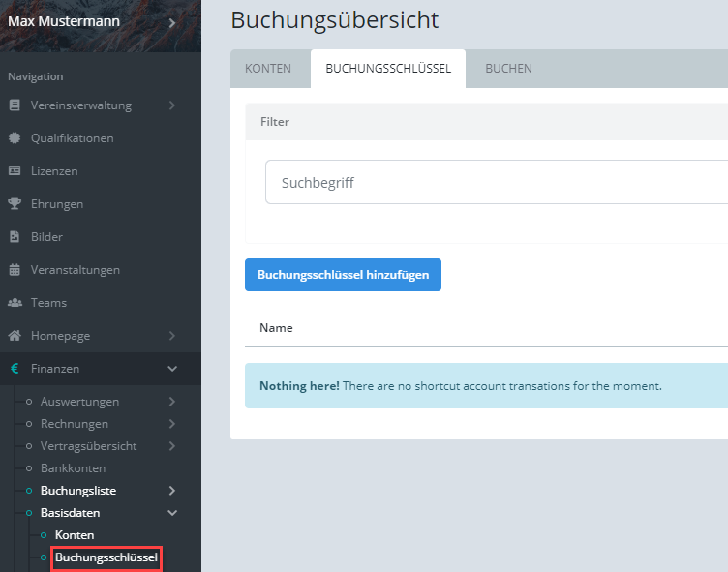
Task: Click the Bilder image file icon
Action: [x=15, y=237]
